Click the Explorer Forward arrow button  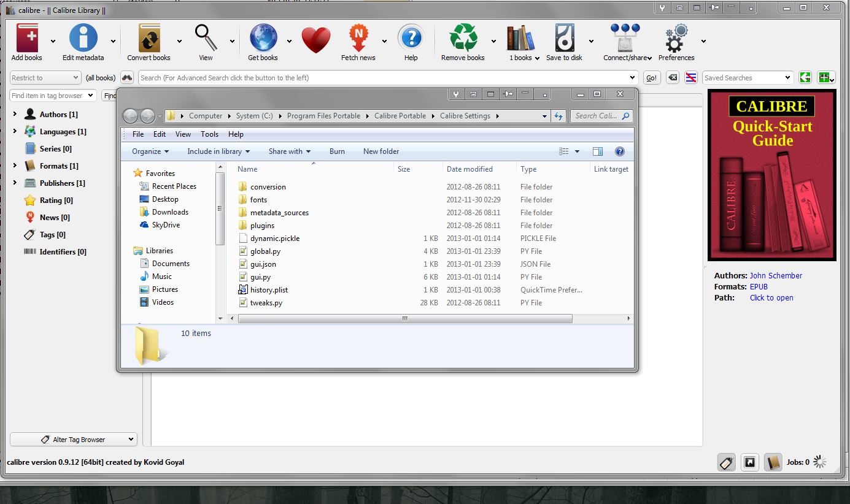(x=147, y=116)
